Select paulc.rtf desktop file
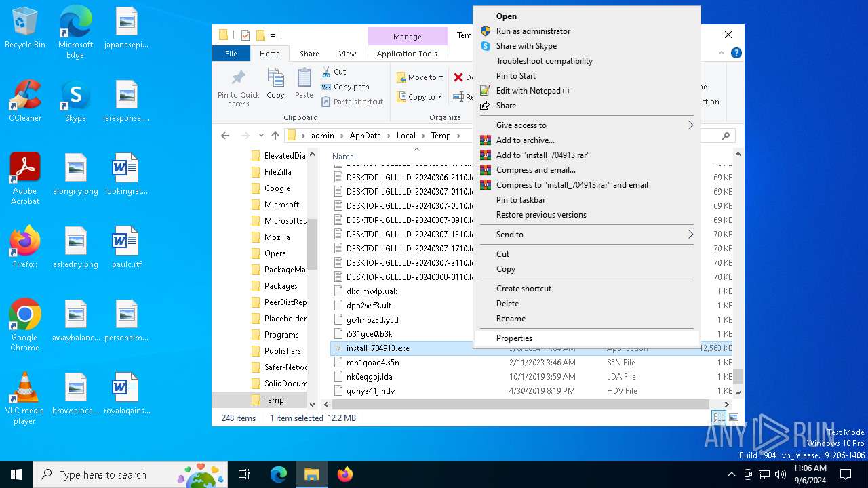The width and height of the screenshot is (868, 488). [127, 247]
